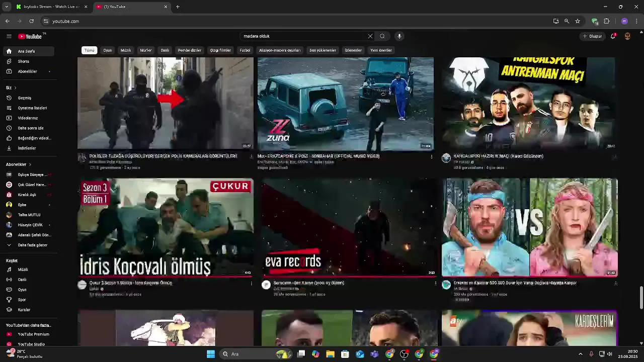Open Windows Start menu
Screen dimensions: 644x362
point(211,354)
